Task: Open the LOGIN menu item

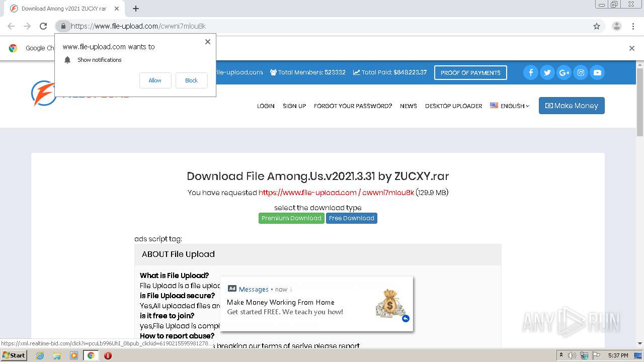Action: point(266,106)
